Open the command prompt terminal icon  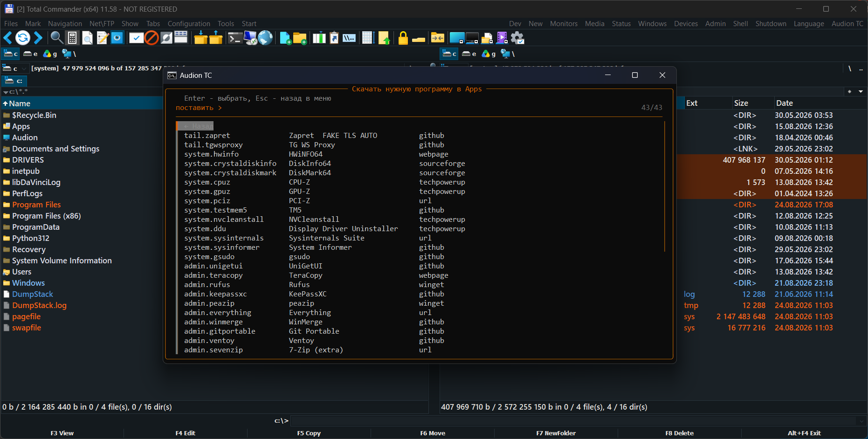234,38
